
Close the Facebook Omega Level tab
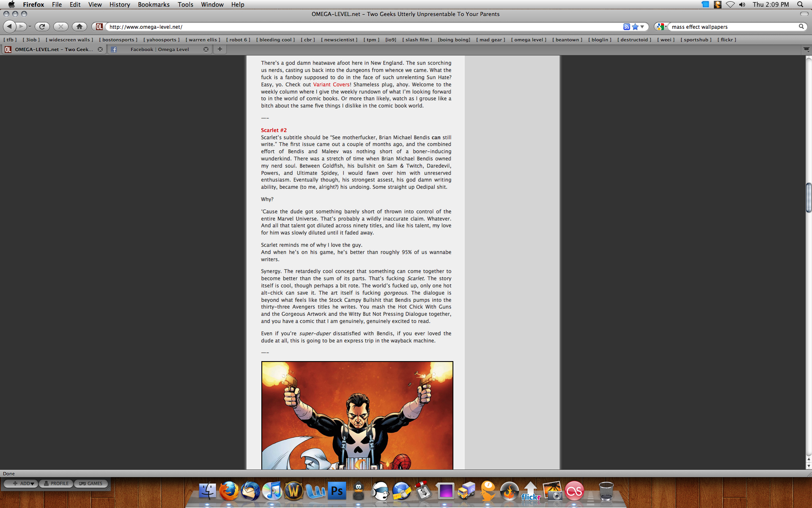206,50
